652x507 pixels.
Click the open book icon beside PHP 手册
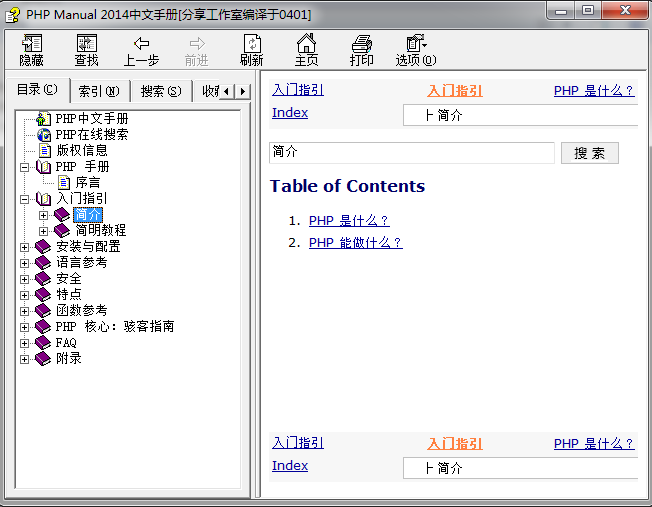[x=44, y=167]
